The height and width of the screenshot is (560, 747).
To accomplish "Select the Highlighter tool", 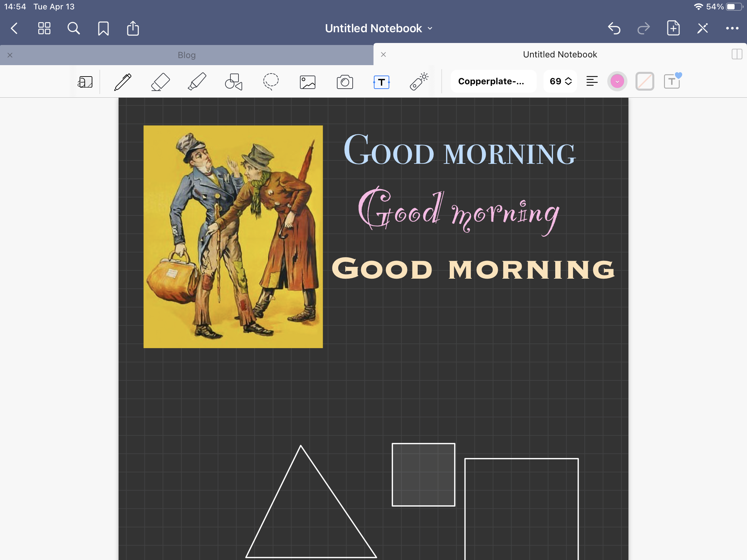I will pos(197,82).
